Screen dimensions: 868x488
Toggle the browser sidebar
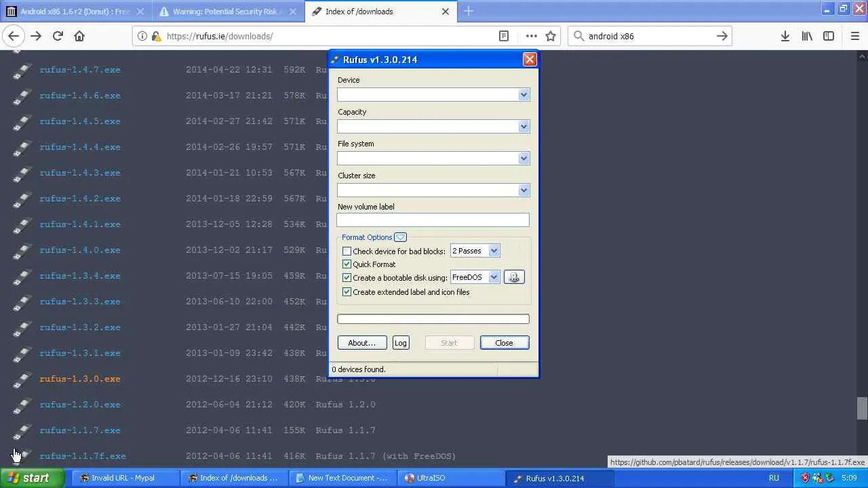point(829,36)
